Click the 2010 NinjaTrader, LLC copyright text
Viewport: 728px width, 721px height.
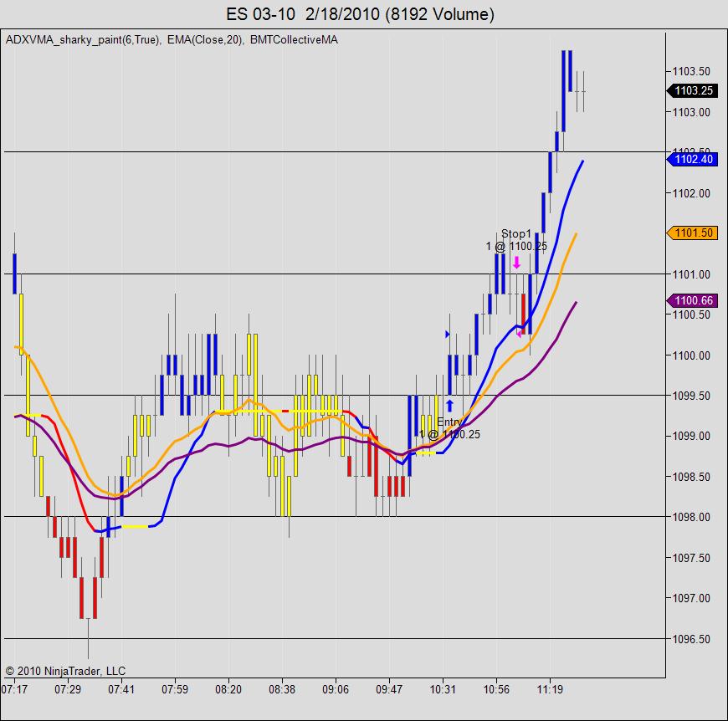65,671
